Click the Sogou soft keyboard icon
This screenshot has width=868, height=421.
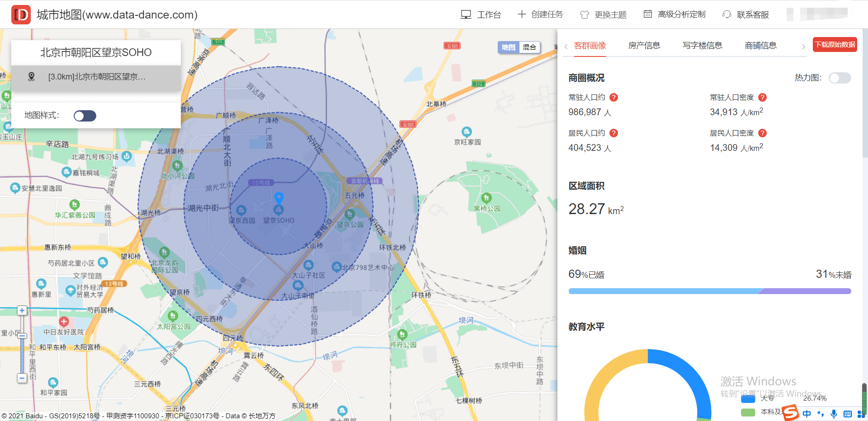pyautogui.click(x=848, y=414)
